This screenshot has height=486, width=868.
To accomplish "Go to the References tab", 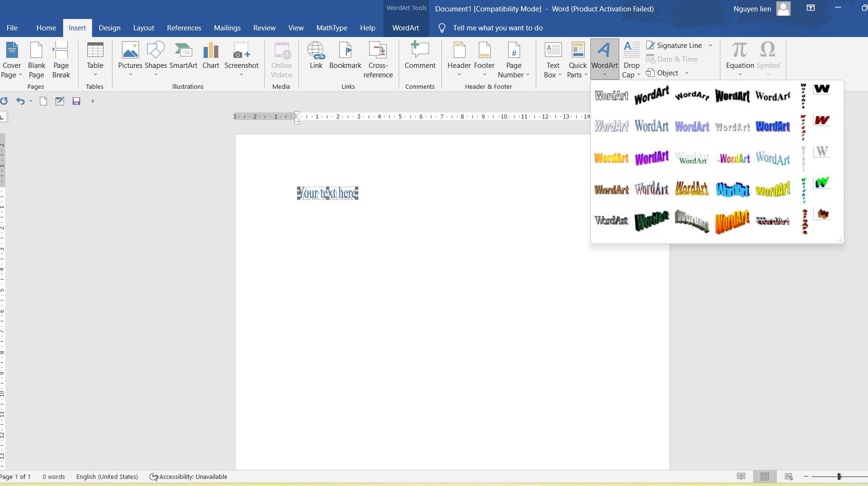I will [184, 28].
